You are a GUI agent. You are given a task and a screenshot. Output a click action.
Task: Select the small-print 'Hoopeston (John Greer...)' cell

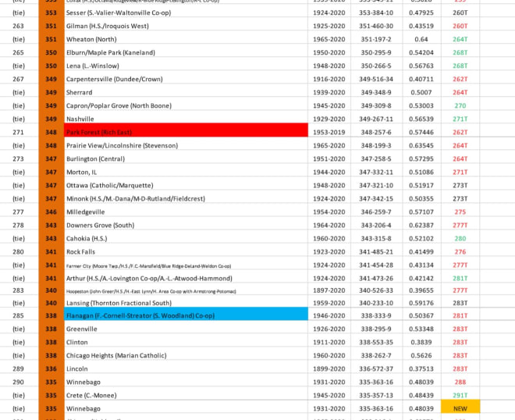point(186,291)
